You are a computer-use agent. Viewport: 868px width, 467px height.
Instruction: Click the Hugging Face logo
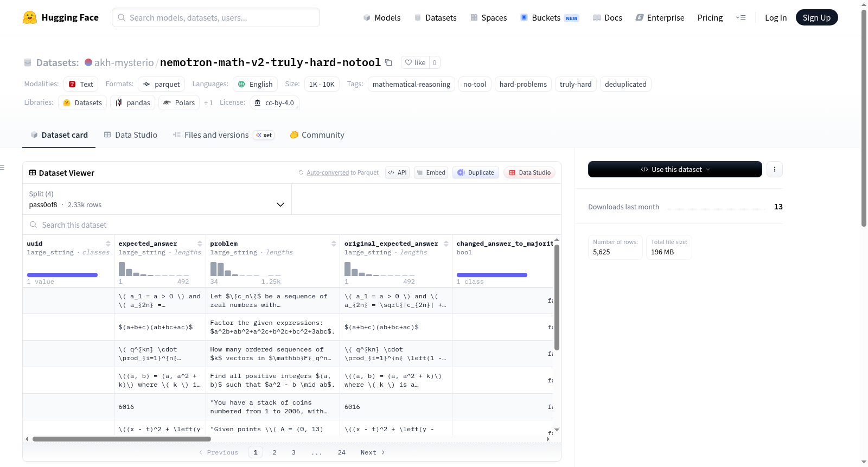pyautogui.click(x=60, y=17)
